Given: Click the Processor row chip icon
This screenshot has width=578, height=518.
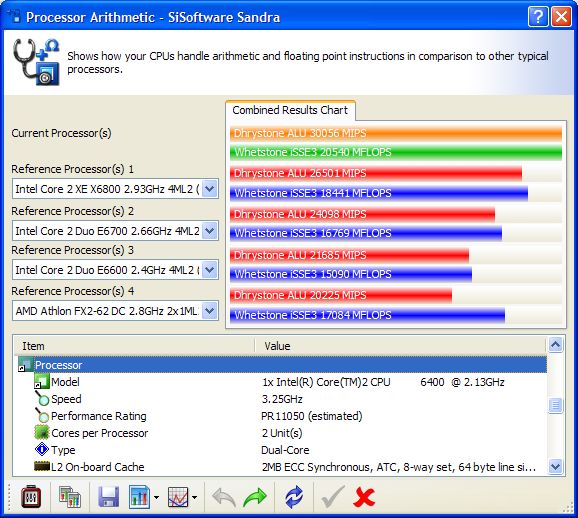Looking at the screenshot, I should pyautogui.click(x=25, y=364).
